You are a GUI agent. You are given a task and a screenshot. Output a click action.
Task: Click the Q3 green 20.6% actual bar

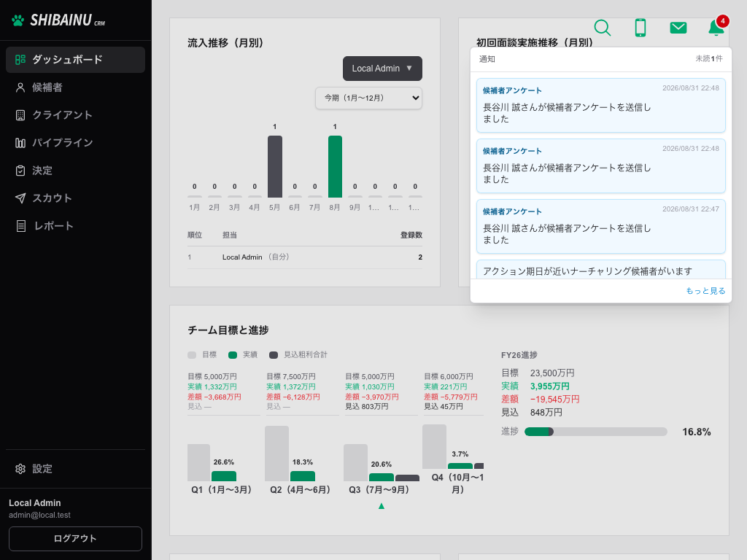click(382, 477)
